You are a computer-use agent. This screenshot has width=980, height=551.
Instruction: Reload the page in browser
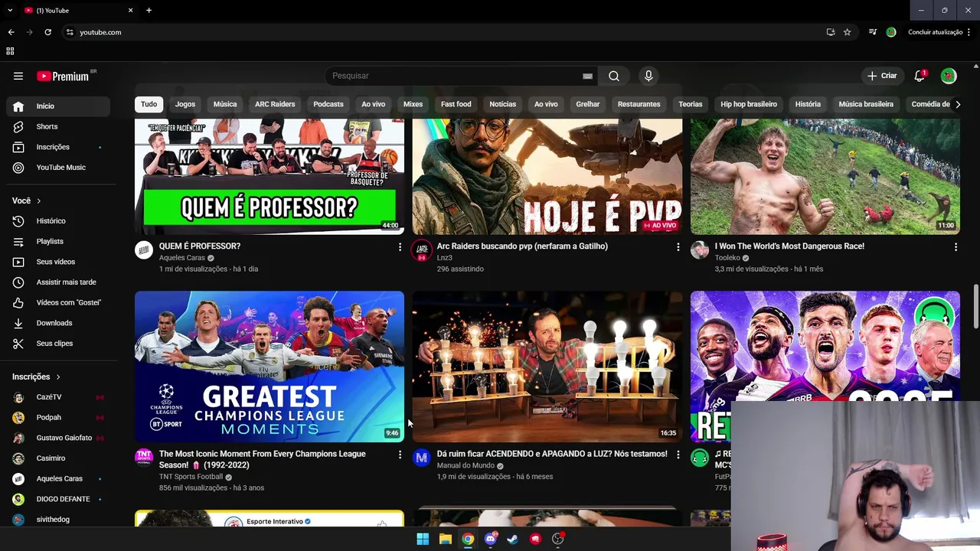point(47,32)
